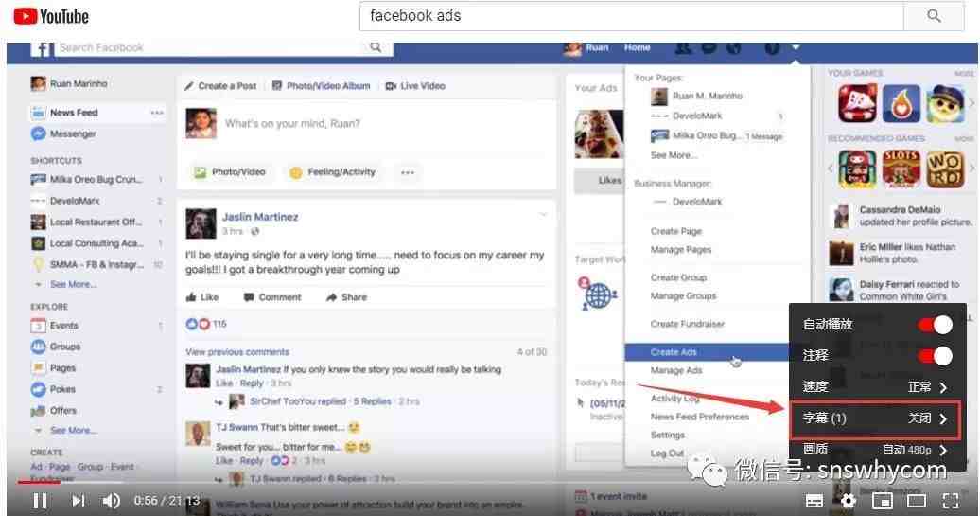Open the 字幕 (1) subtitles submenu

click(x=877, y=418)
